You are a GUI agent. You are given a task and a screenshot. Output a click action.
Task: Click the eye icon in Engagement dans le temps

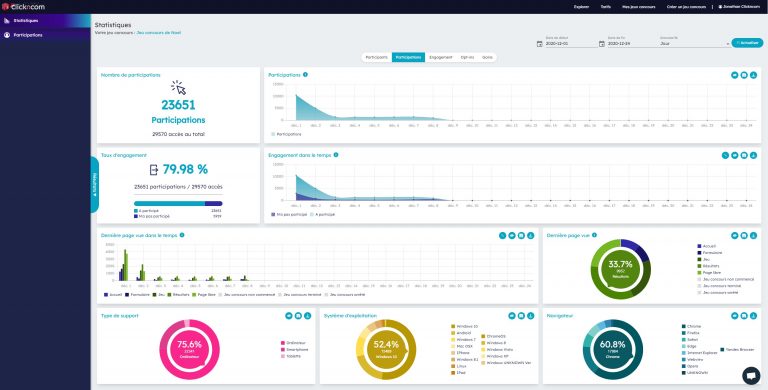[735, 155]
